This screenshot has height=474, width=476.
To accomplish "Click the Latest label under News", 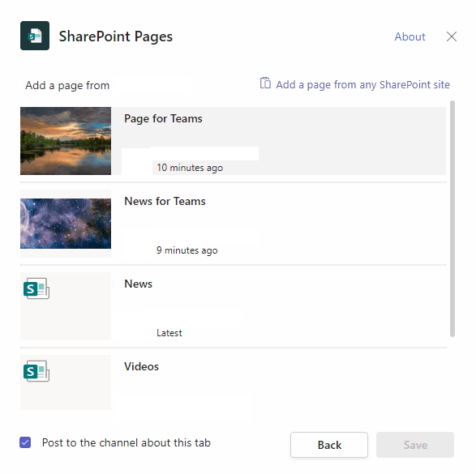I will (x=169, y=333).
